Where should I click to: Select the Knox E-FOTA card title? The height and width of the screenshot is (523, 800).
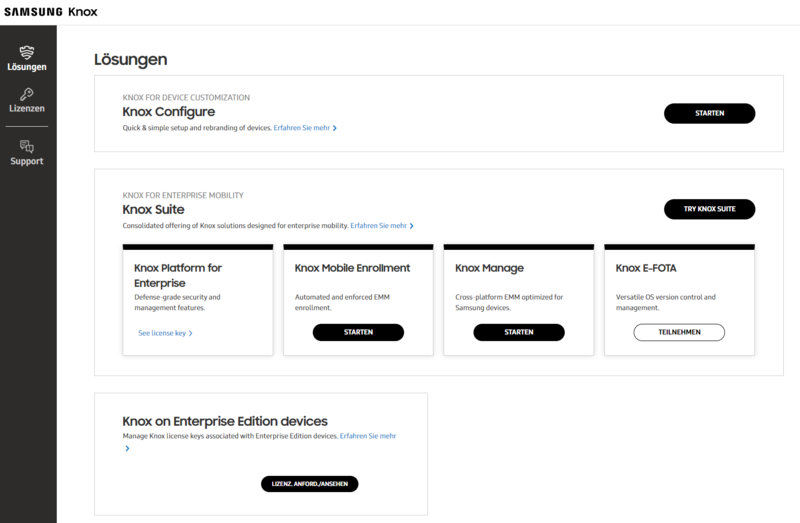tap(646, 268)
